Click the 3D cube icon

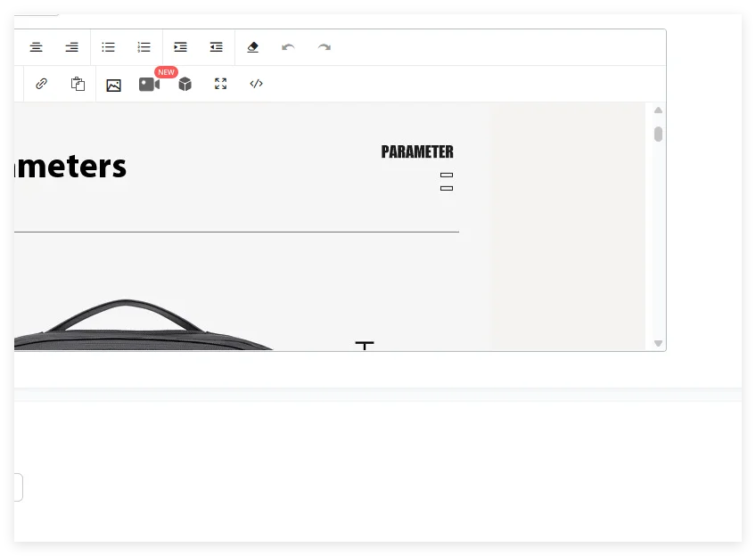tap(185, 85)
